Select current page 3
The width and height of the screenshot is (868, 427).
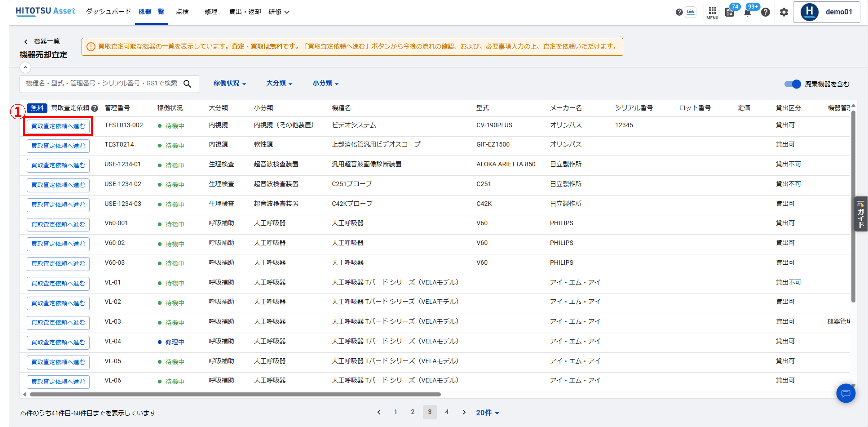tap(430, 412)
